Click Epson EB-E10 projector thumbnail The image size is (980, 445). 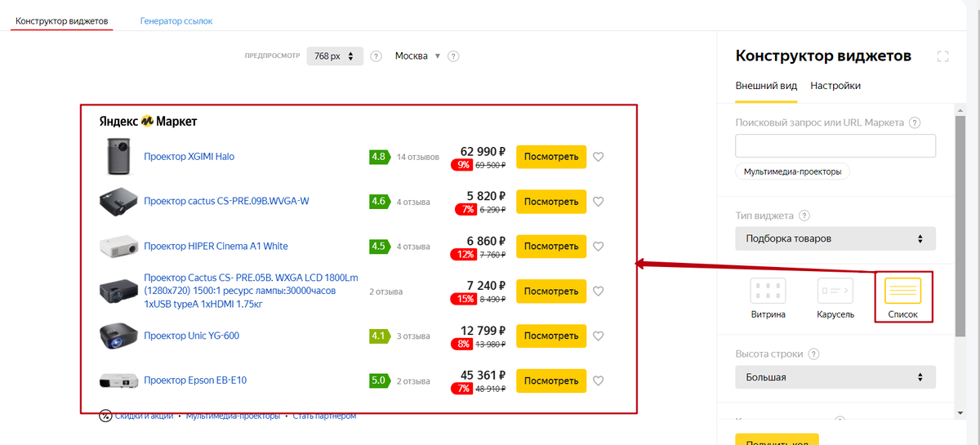click(x=118, y=380)
